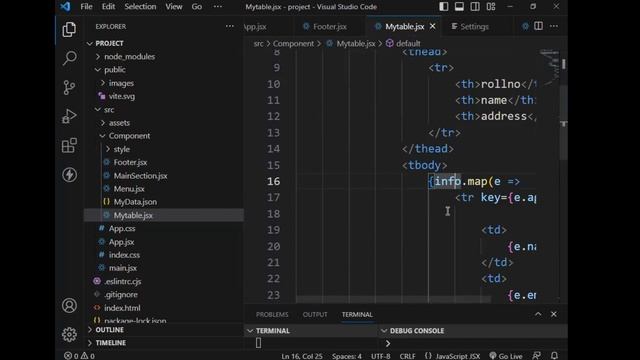Screen dimensions: 640x360
Task: Click the errors and warnings status indicator
Action: click(79, 356)
